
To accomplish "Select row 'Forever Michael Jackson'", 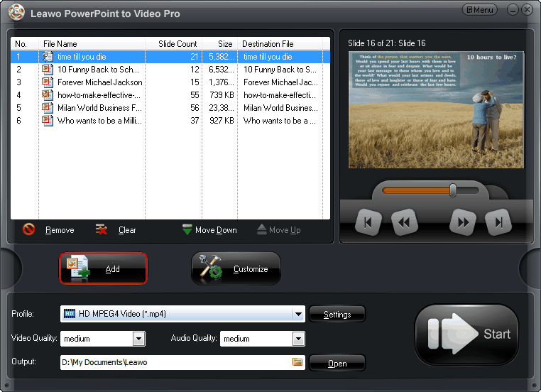I will pyautogui.click(x=170, y=82).
